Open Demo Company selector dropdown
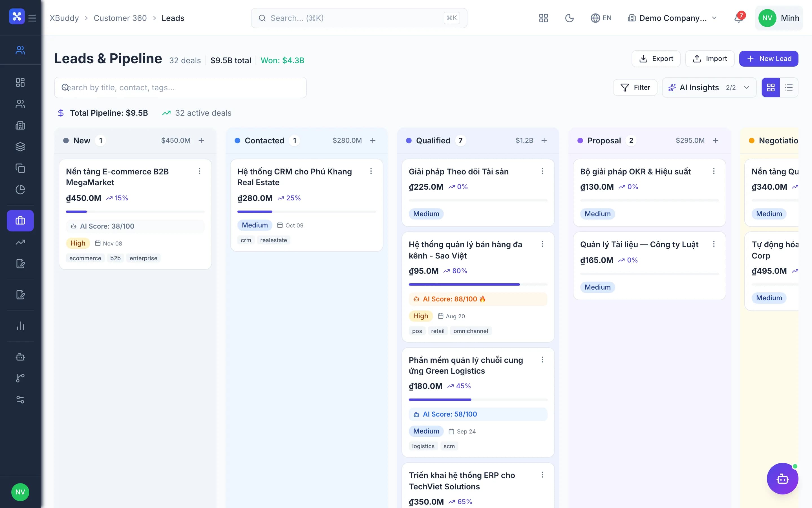 click(672, 18)
